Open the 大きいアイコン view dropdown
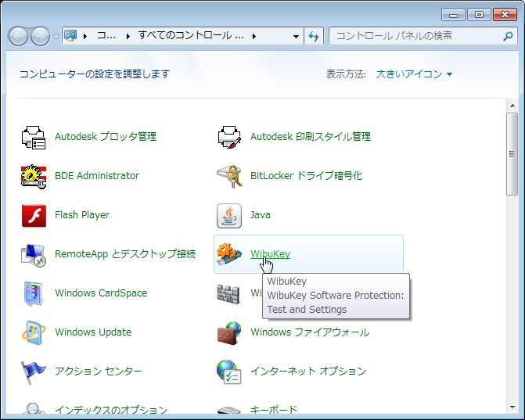Screen dimensions: 525x420 coord(414,74)
